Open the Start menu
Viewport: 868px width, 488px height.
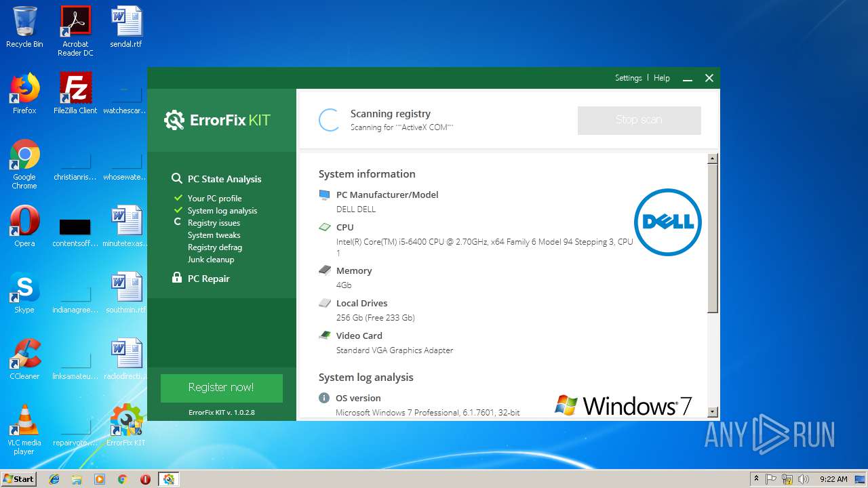pos(18,479)
